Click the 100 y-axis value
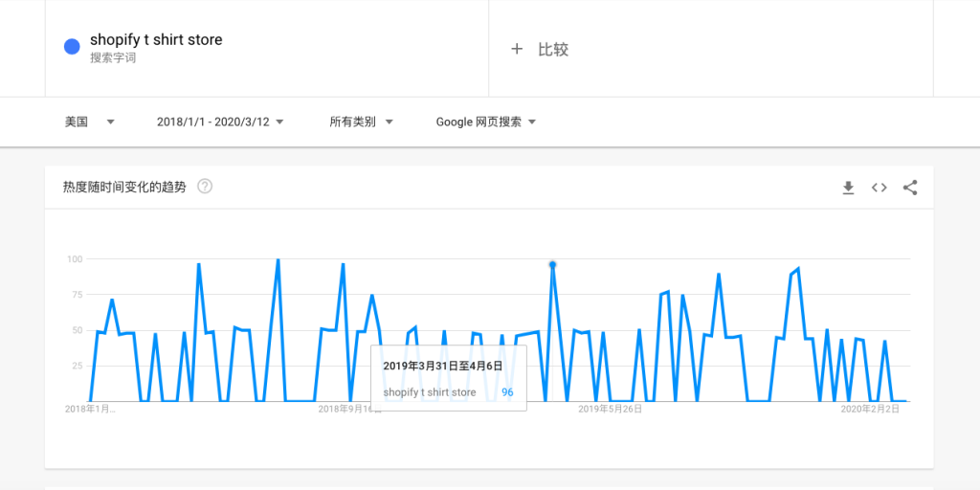The image size is (980, 490). pyautogui.click(x=75, y=258)
